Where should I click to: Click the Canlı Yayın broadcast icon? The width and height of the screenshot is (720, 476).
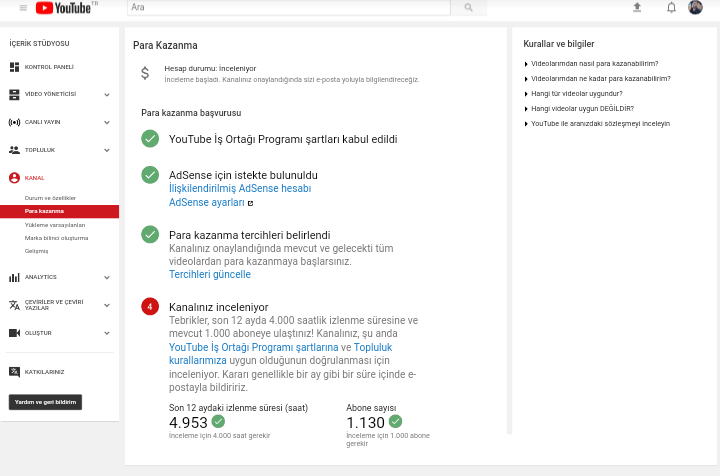(x=14, y=122)
